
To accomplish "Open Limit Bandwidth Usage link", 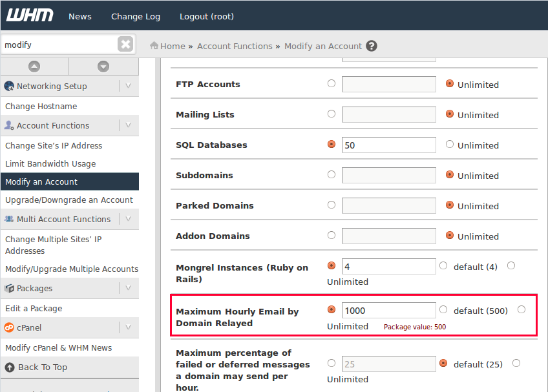I will 50,164.
